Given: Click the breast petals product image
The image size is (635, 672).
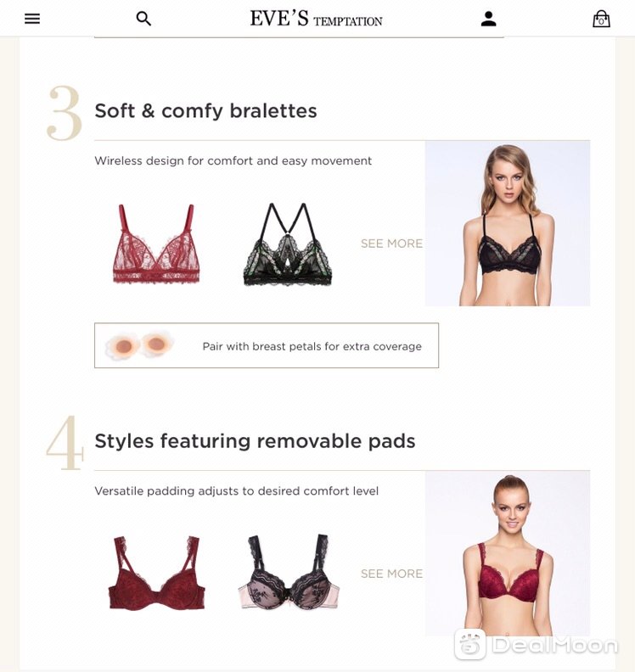Looking at the screenshot, I should click(140, 345).
